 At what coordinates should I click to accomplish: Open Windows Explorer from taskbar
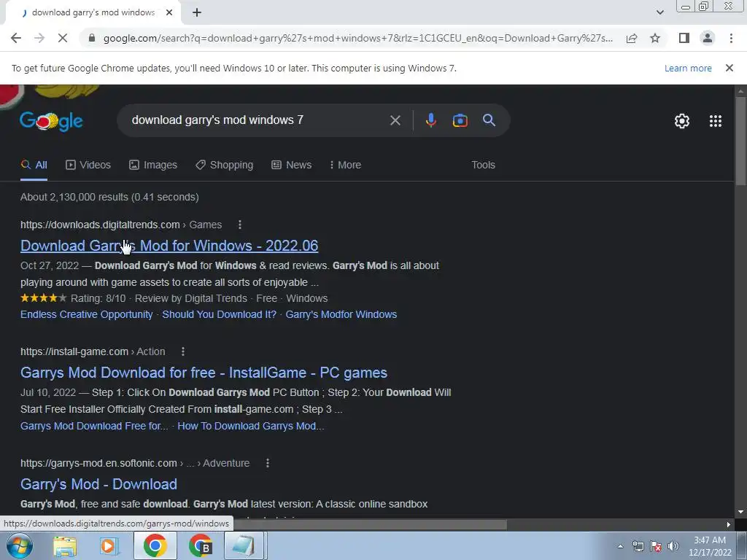pos(65,545)
